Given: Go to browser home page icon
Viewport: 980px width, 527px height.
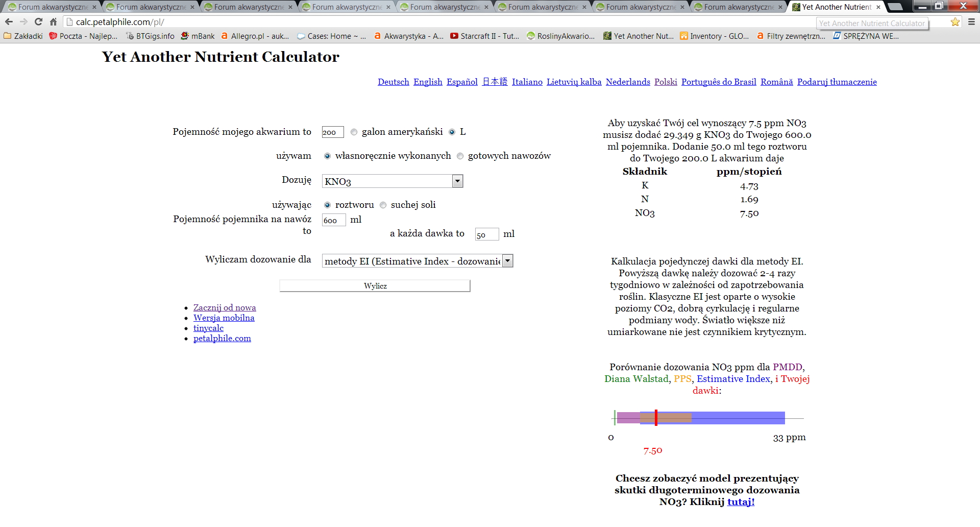Looking at the screenshot, I should tap(53, 22).
